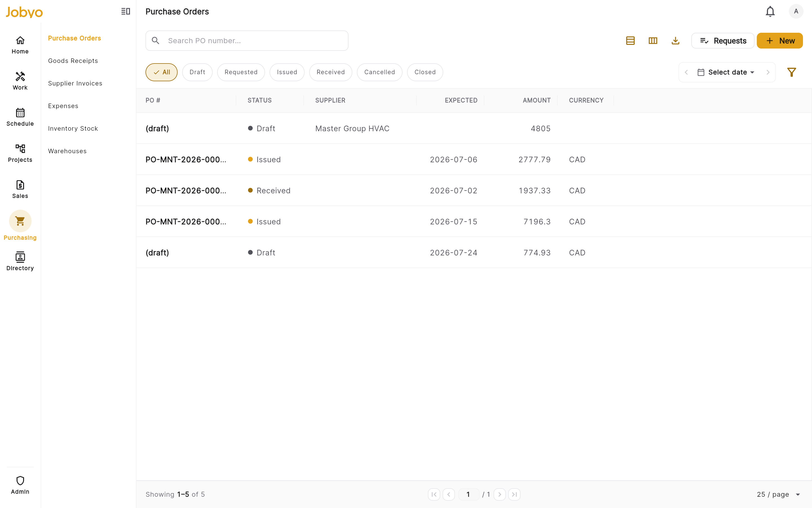
Task: Jump to first page
Action: (x=434, y=494)
